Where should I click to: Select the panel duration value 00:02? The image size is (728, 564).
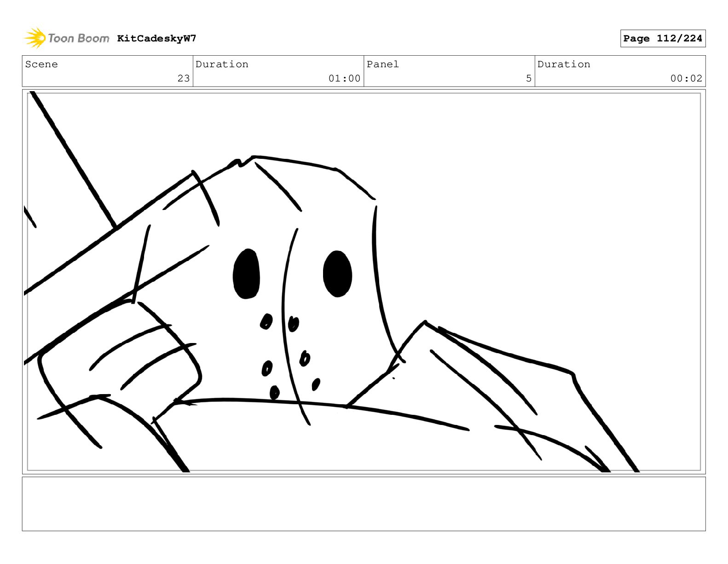pos(686,78)
